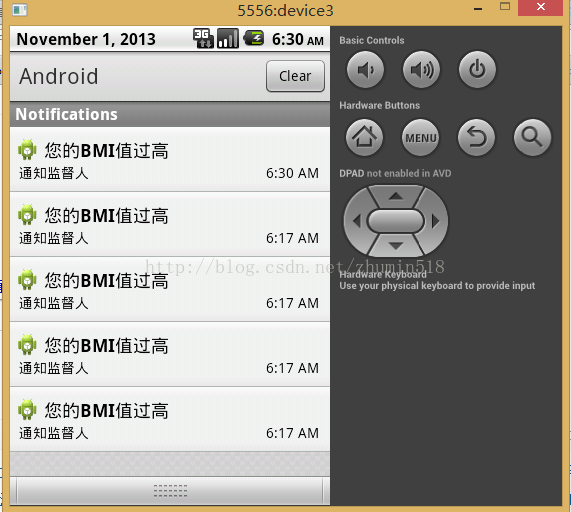The width and height of the screenshot is (571, 512).
Task: Go to home screen via Home button
Action: pyautogui.click(x=365, y=137)
